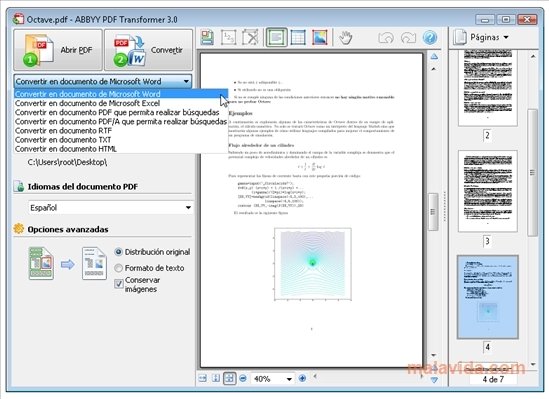Screen dimensions: 549x399
Task: Click the original layout illustration icon
Action: point(41,263)
